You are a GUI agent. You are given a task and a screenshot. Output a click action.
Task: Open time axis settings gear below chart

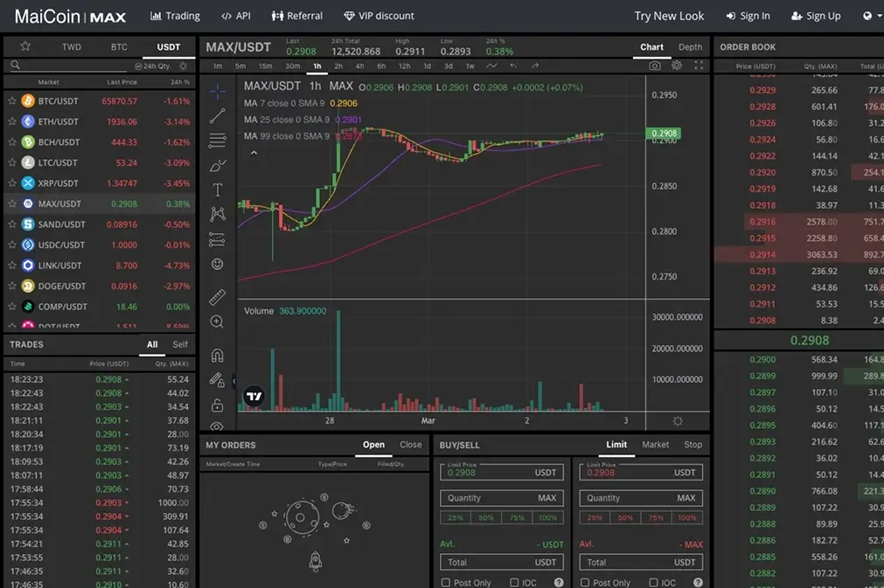point(678,421)
